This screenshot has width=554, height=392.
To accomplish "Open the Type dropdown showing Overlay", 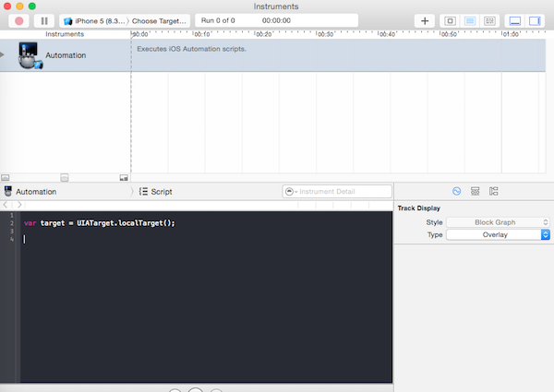I will pos(498,234).
